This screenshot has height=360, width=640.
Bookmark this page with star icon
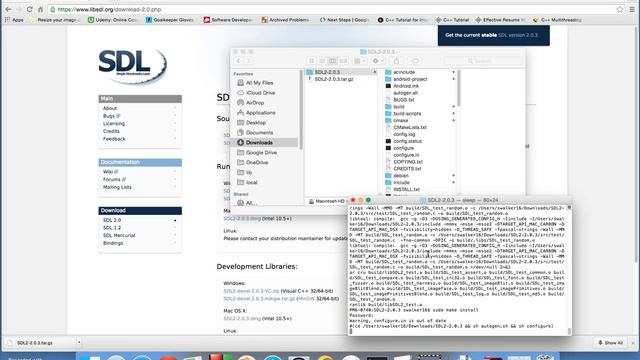[620, 9]
